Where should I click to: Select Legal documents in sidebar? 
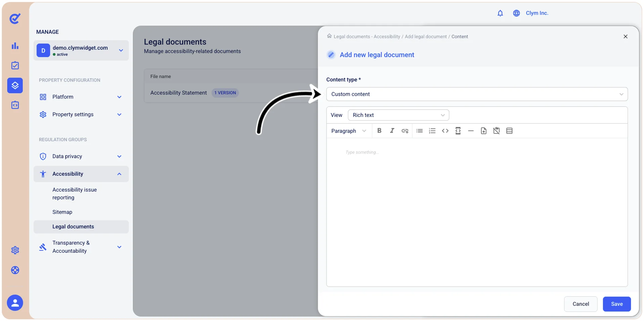pos(81,227)
